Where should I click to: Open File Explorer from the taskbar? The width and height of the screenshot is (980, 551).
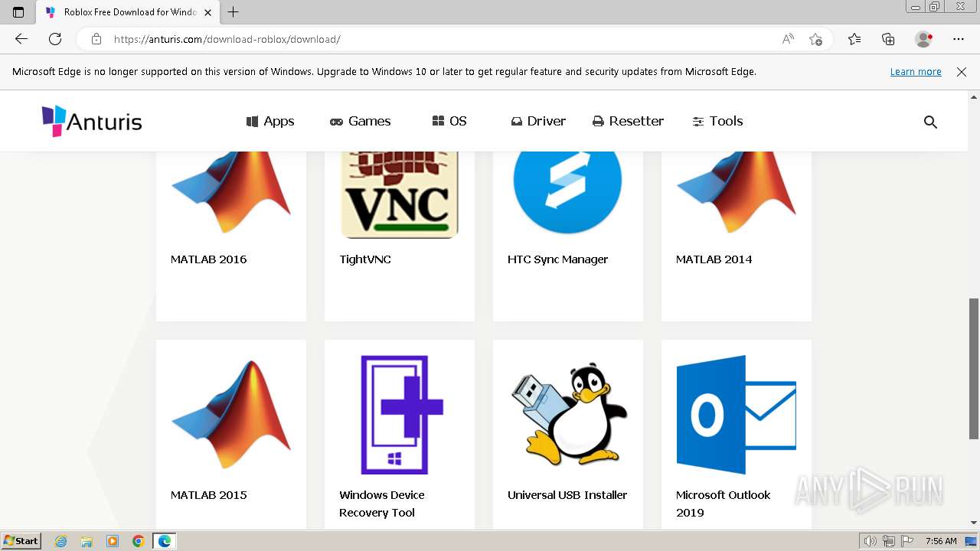point(87,541)
